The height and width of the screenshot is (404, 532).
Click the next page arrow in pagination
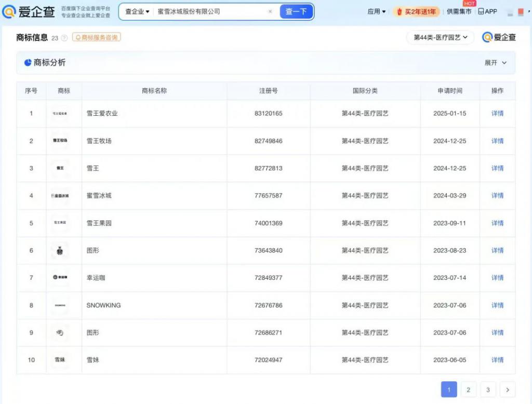coord(508,389)
